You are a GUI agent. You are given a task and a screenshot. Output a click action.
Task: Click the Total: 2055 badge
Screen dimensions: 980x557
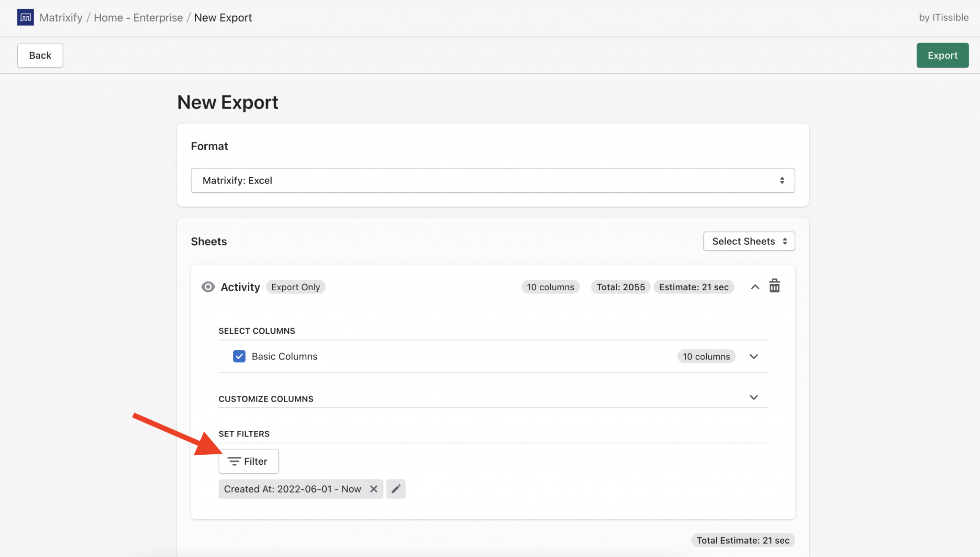pos(620,286)
